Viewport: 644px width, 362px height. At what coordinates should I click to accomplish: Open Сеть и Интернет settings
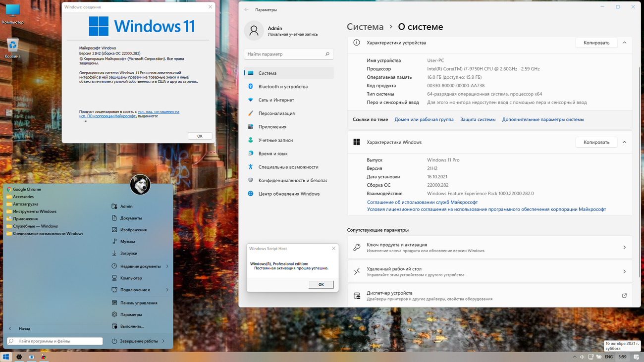click(x=289, y=100)
